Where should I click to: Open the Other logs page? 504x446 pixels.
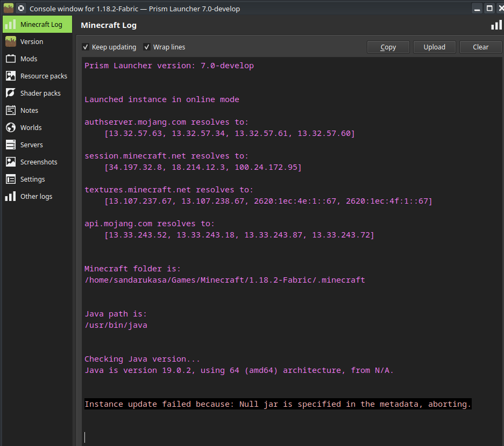(x=37, y=196)
